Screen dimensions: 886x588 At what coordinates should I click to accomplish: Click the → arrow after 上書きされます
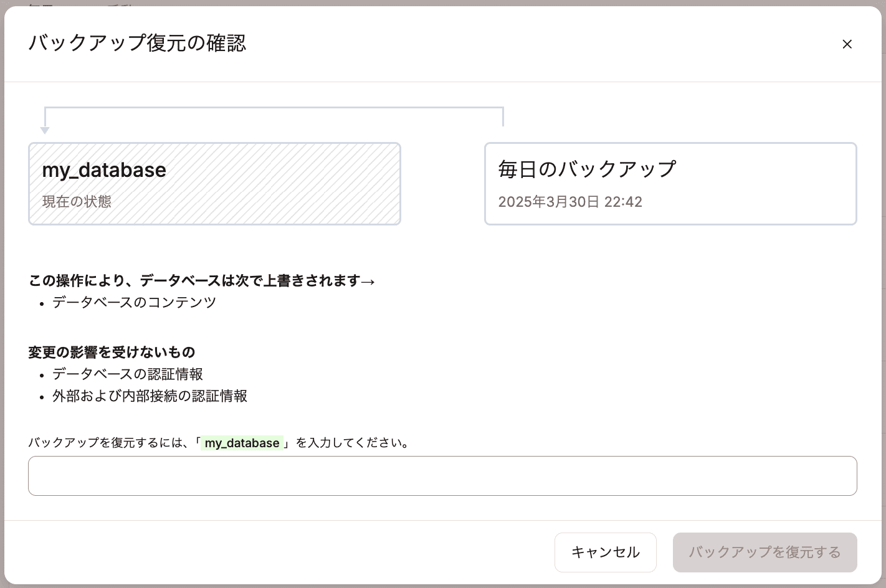[368, 282]
